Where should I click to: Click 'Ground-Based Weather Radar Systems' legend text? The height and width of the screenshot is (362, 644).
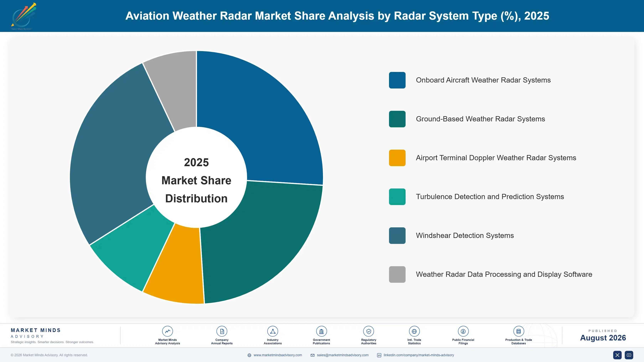click(x=480, y=119)
